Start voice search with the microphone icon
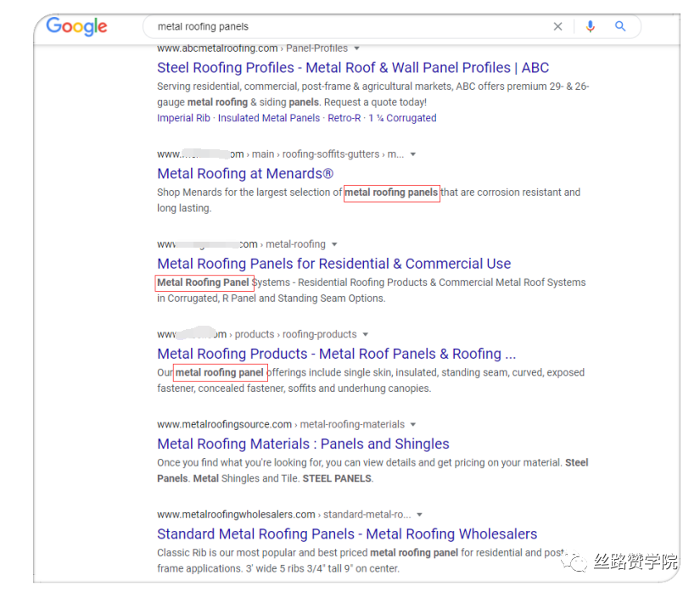 [x=591, y=26]
